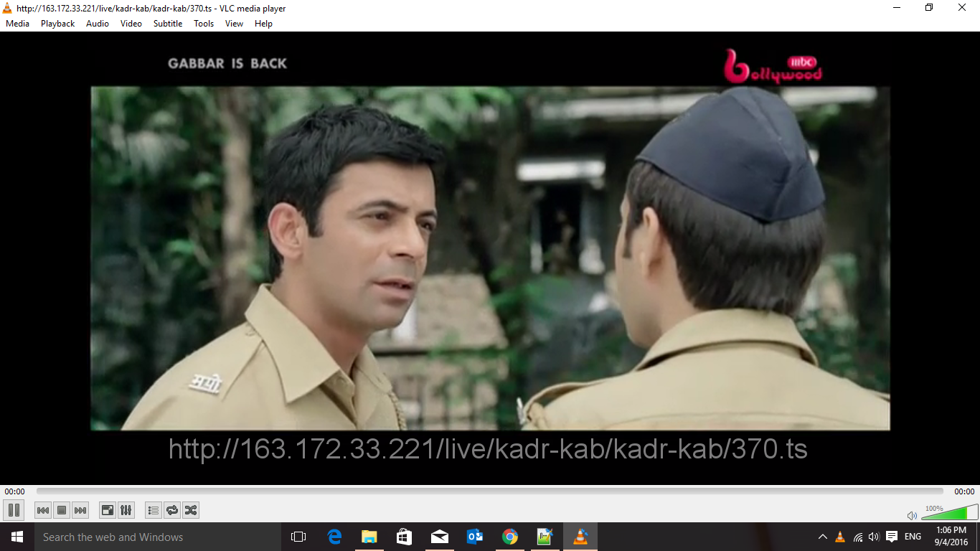This screenshot has width=980, height=551.
Task: Open Task View on the taskbar
Action: pyautogui.click(x=298, y=537)
